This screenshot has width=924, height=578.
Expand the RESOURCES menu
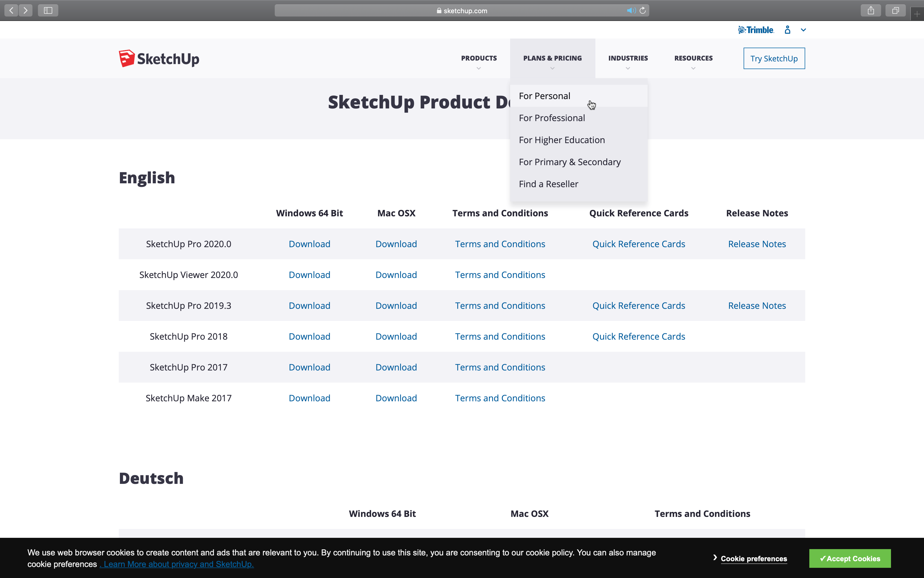tap(693, 58)
